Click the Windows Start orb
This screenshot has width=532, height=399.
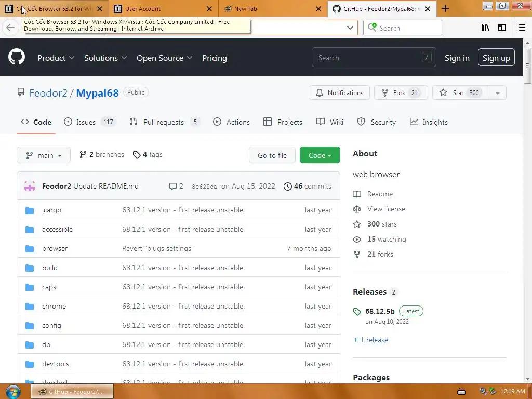click(x=13, y=392)
